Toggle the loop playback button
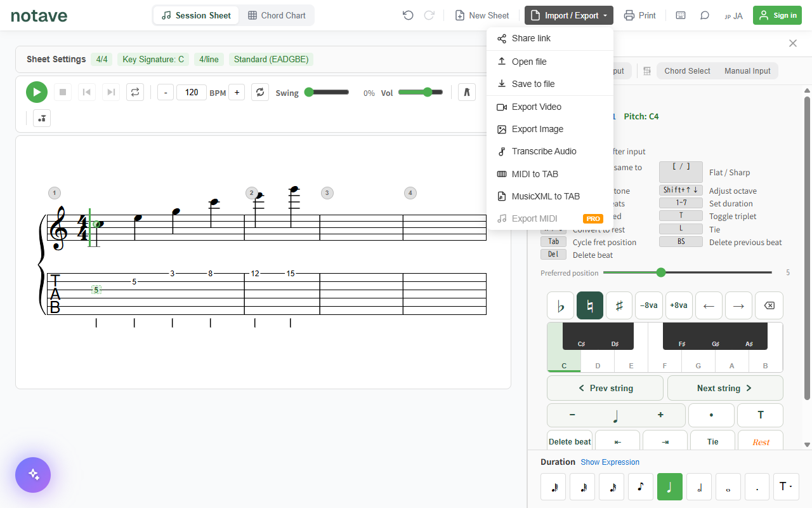 pos(134,92)
